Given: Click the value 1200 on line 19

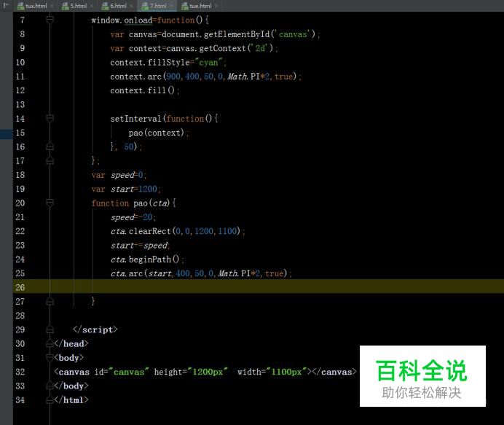Looking at the screenshot, I should [148, 189].
